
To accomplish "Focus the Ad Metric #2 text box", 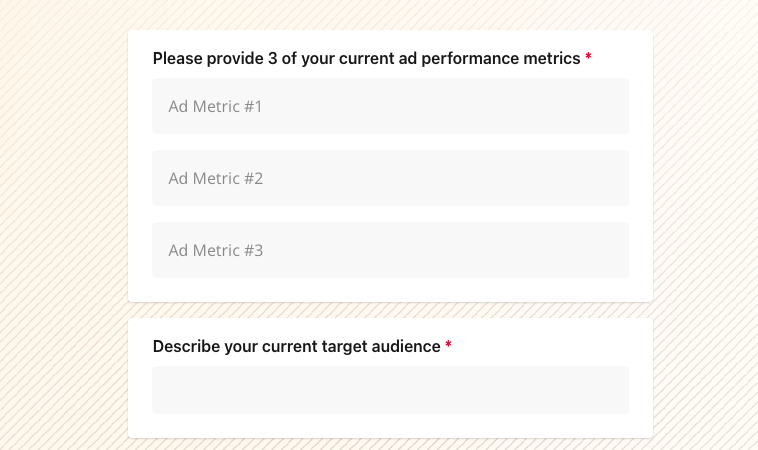I will [x=390, y=178].
